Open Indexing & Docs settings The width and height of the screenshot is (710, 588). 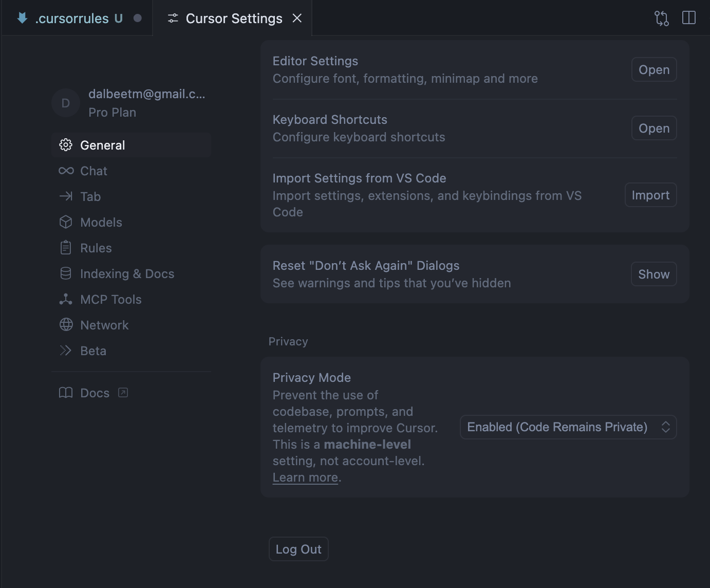click(x=132, y=273)
